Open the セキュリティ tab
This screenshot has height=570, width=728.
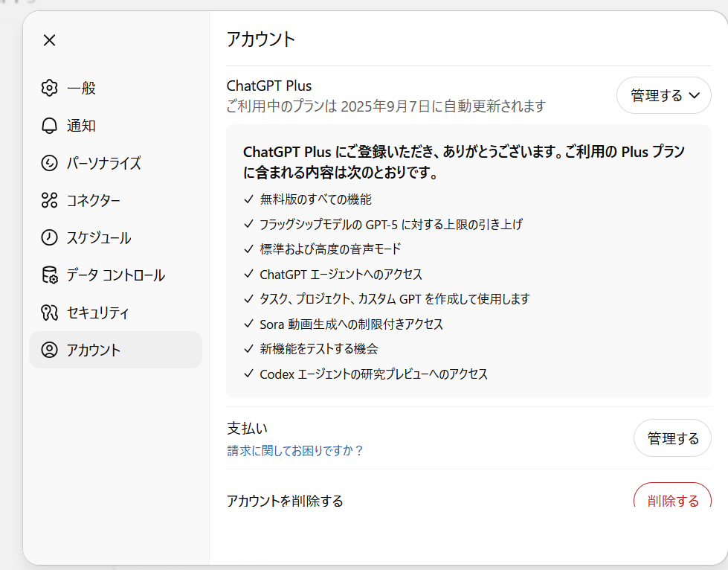click(x=115, y=313)
